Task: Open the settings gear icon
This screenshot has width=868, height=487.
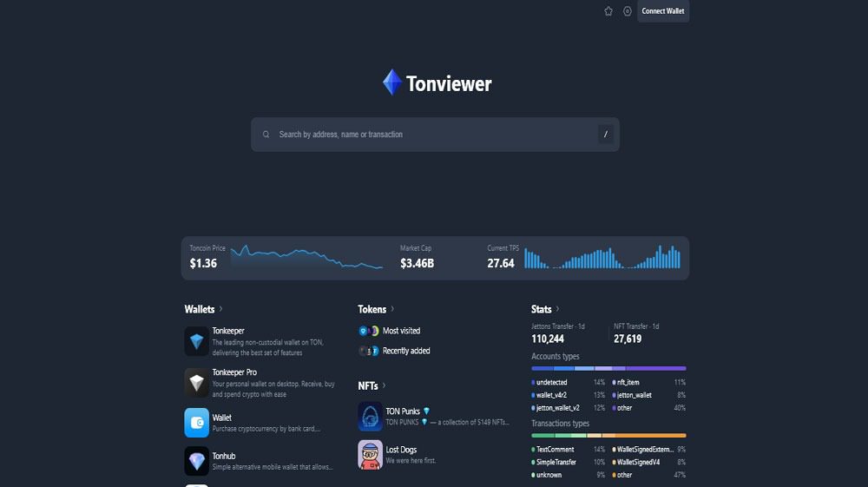Action: 628,11
